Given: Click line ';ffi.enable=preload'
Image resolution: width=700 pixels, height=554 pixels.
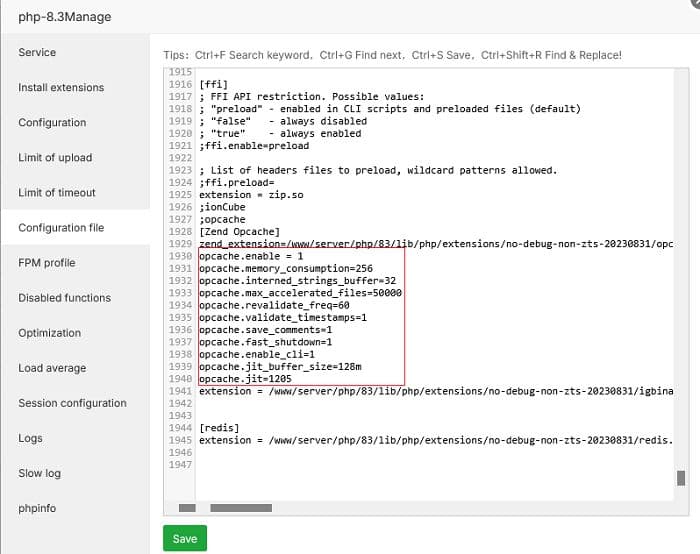Looking at the screenshot, I should [254, 146].
